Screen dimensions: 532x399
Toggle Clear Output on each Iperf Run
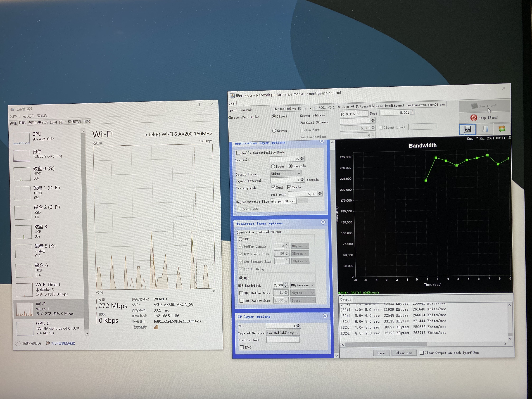pos(422,353)
